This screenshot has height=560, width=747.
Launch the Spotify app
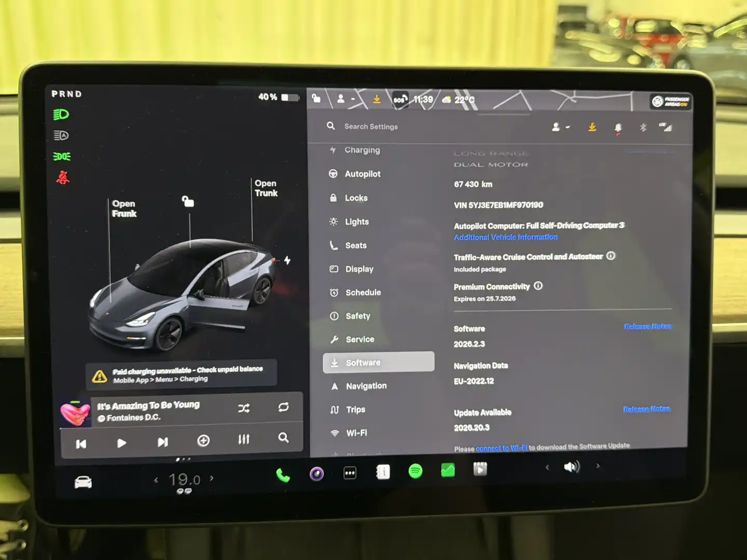point(416,471)
